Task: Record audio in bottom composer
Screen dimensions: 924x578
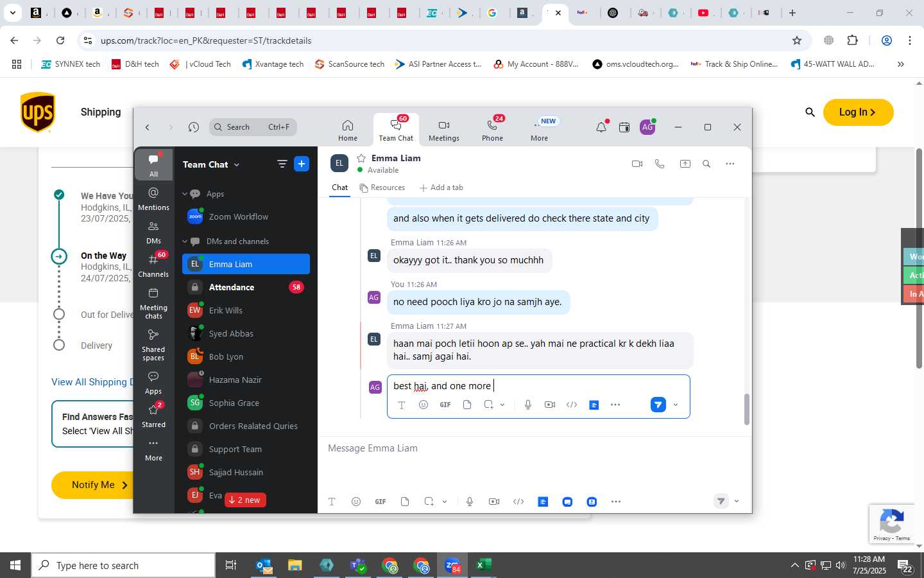Action: tap(470, 502)
